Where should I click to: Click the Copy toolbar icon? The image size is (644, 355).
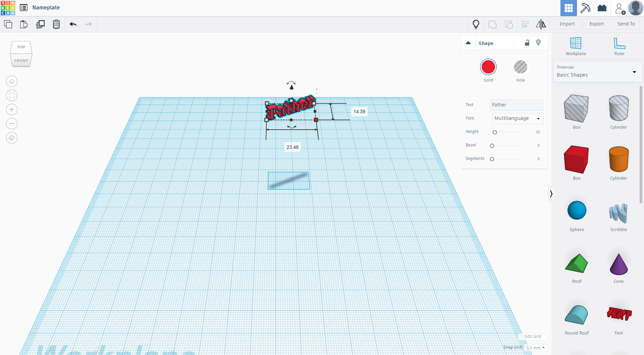(8, 24)
